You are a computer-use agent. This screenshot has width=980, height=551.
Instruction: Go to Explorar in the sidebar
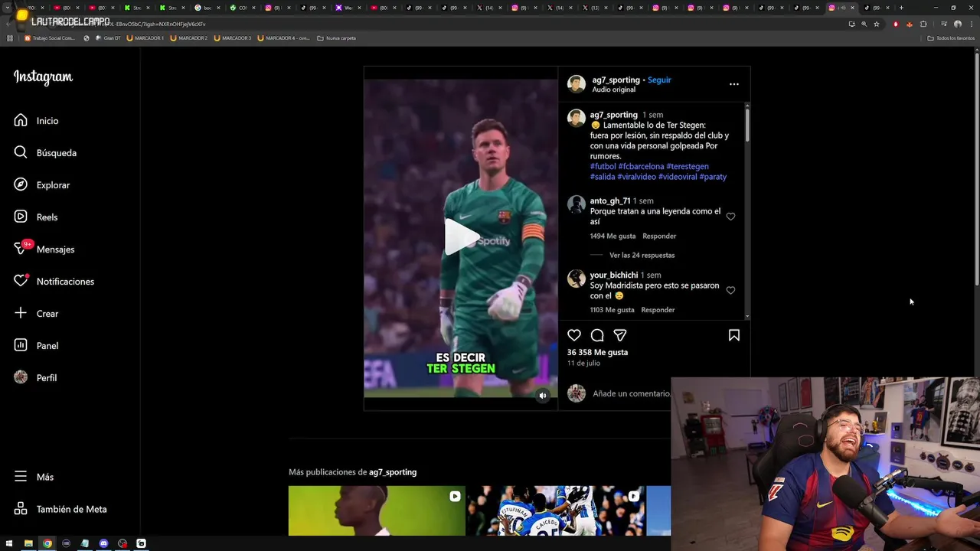(x=42, y=185)
